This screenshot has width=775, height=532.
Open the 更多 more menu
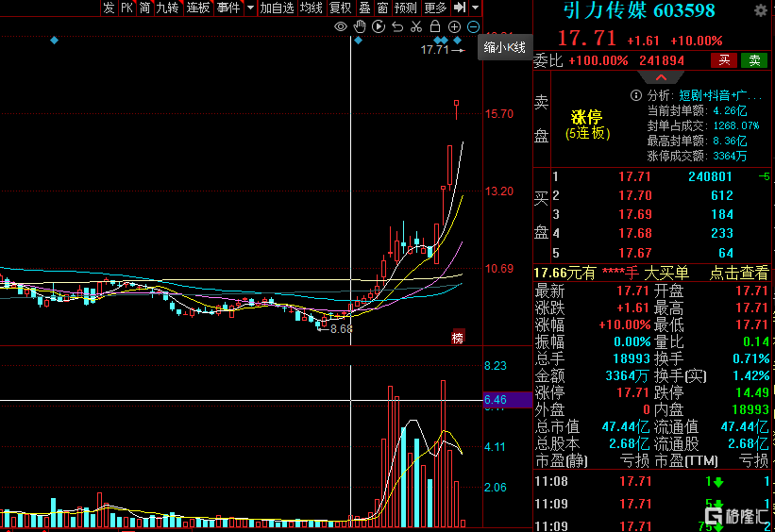click(435, 8)
